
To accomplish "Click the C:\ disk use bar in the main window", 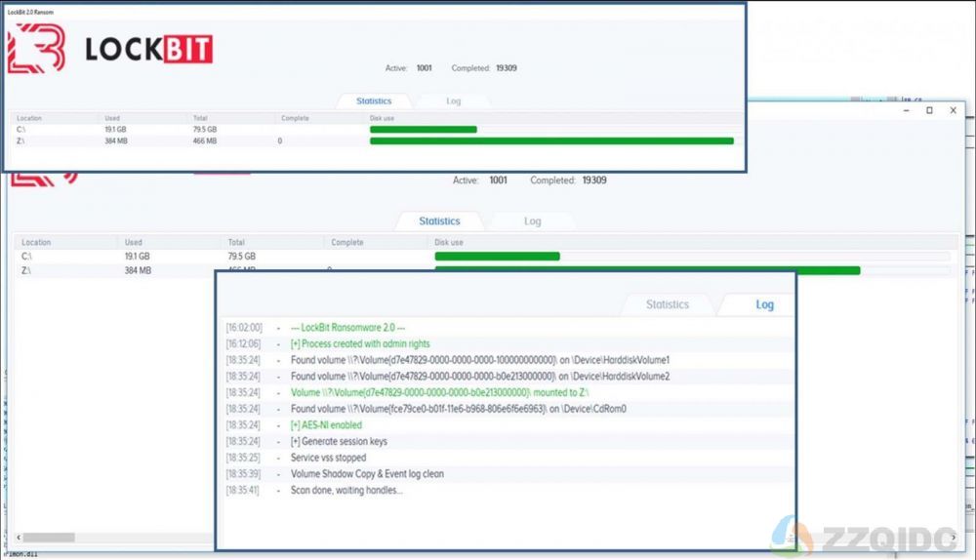I will pos(498,257).
